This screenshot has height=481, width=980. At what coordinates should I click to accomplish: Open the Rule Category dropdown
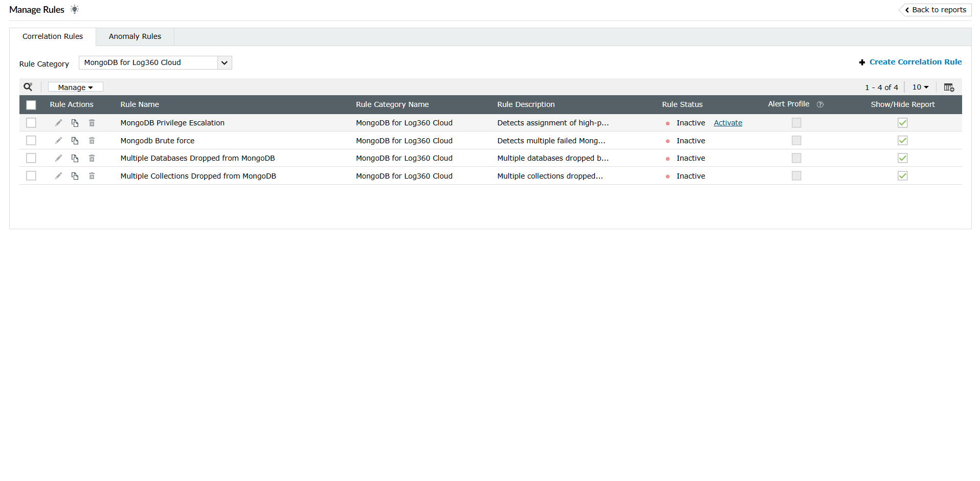[x=155, y=62]
